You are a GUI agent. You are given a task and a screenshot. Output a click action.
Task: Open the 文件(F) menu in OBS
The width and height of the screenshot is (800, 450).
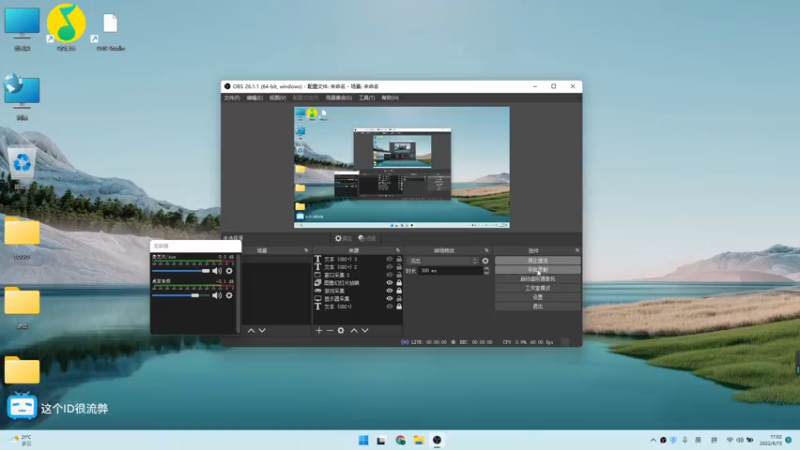pos(232,97)
